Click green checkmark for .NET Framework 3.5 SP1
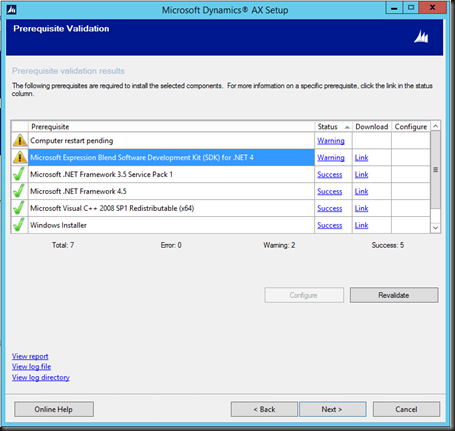The width and height of the screenshot is (455, 431). tap(19, 174)
